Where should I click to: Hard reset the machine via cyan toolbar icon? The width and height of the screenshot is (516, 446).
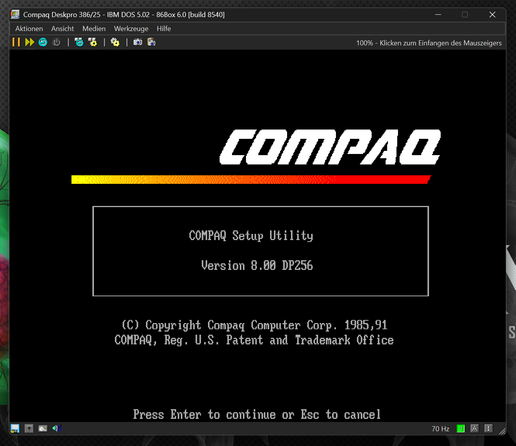click(x=43, y=42)
